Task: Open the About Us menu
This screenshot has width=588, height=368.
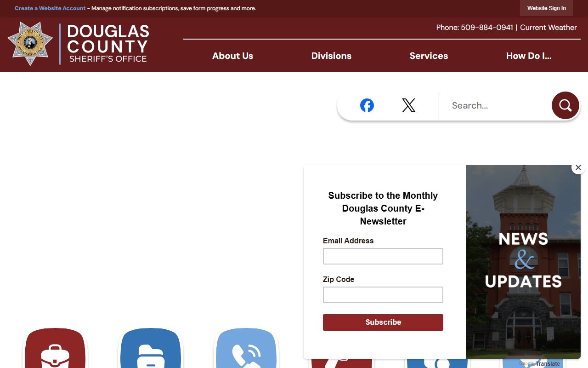Action: [x=232, y=56]
